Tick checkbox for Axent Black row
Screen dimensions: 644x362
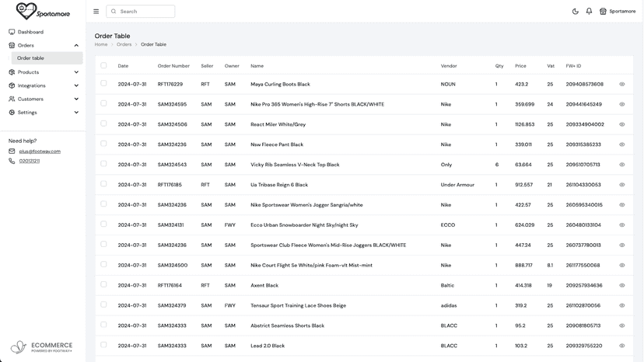103,284
